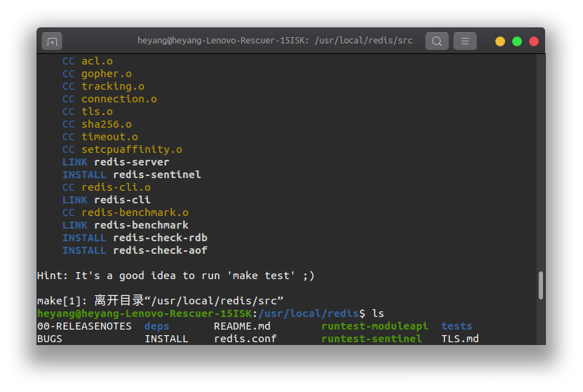Viewport: 583px width, 392px height.
Task: Close the terminal with the red button
Action: pos(534,41)
